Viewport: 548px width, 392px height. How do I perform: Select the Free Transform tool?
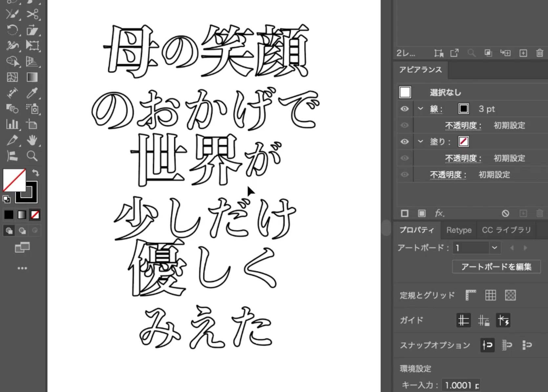tap(32, 45)
